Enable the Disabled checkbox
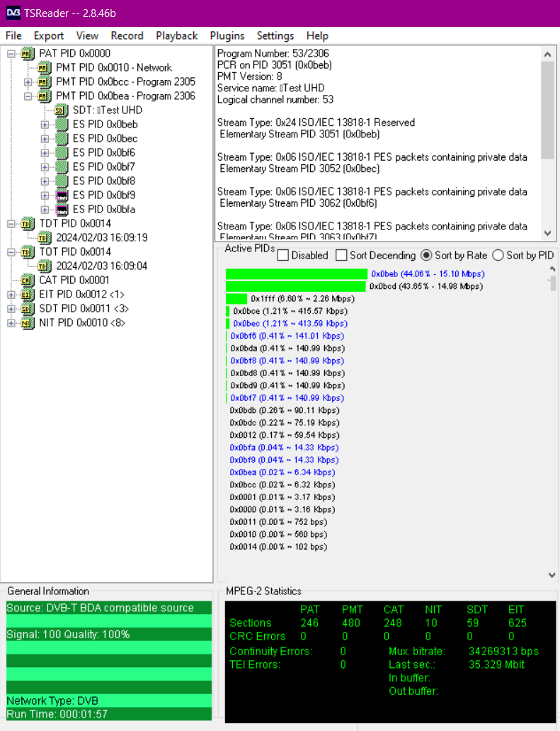 coord(282,256)
